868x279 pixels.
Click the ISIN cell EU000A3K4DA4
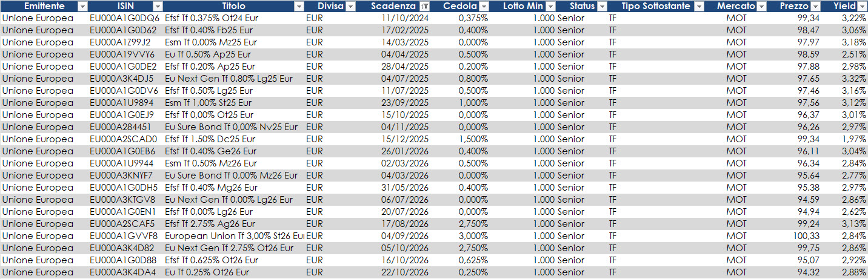(122, 272)
